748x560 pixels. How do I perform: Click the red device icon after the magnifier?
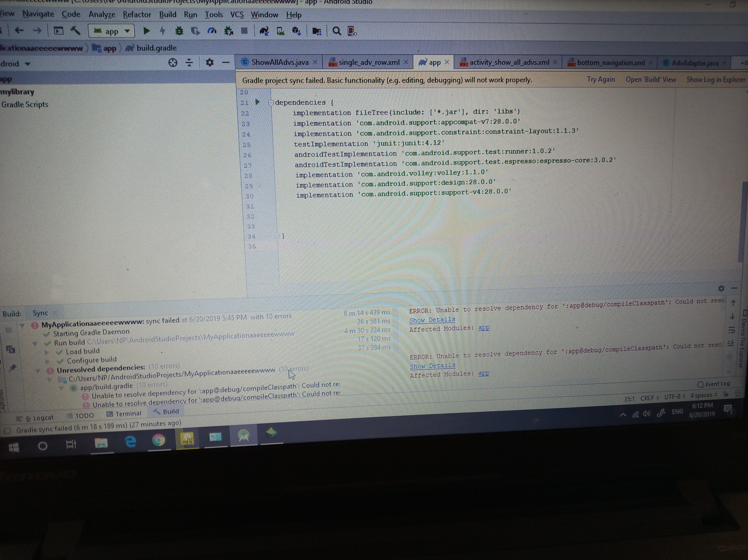(x=352, y=31)
